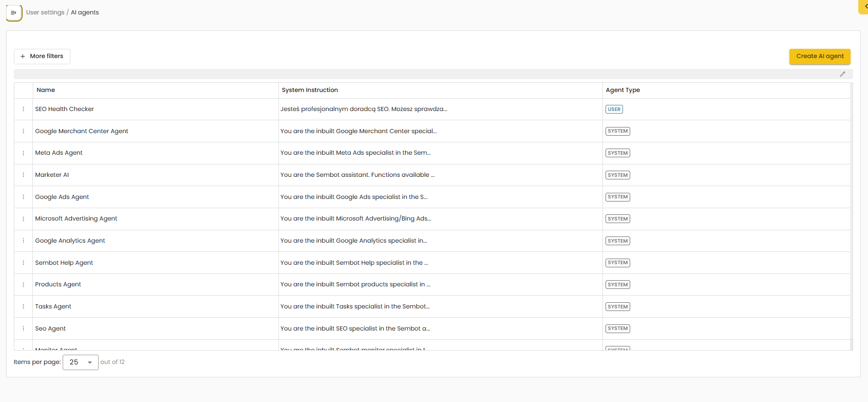Select the Products Agent name
The height and width of the screenshot is (402, 868).
click(x=58, y=284)
